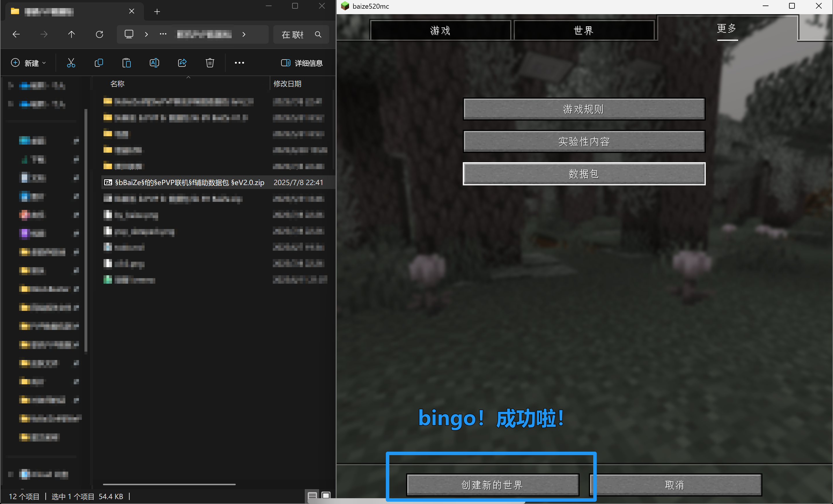Toggle the 详细信息 details pane
The height and width of the screenshot is (504, 833).
[x=302, y=63]
